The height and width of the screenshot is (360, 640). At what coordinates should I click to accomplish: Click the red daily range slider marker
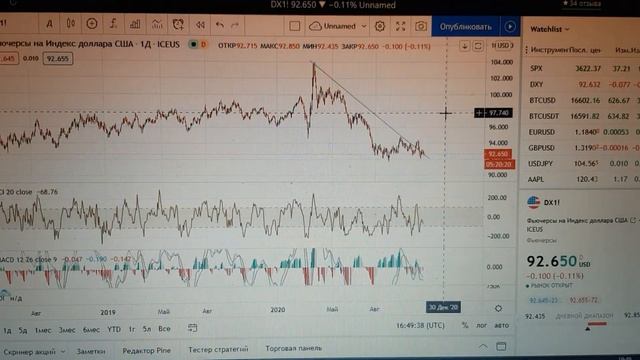(x=597, y=324)
